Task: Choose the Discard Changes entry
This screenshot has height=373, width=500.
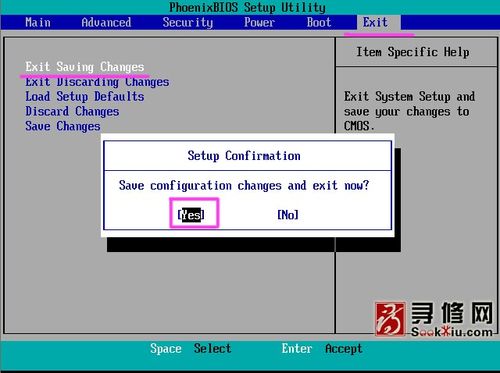Action: click(x=72, y=111)
